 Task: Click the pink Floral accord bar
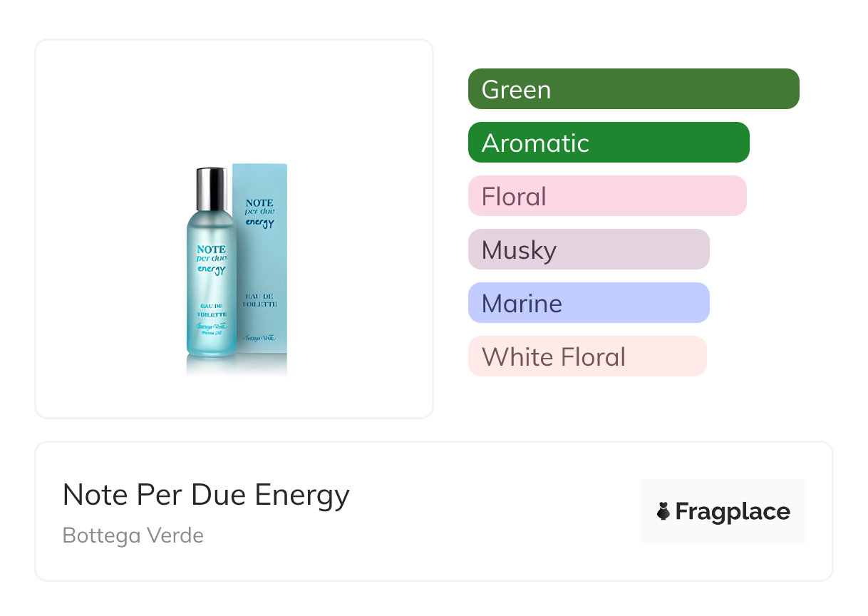point(606,196)
